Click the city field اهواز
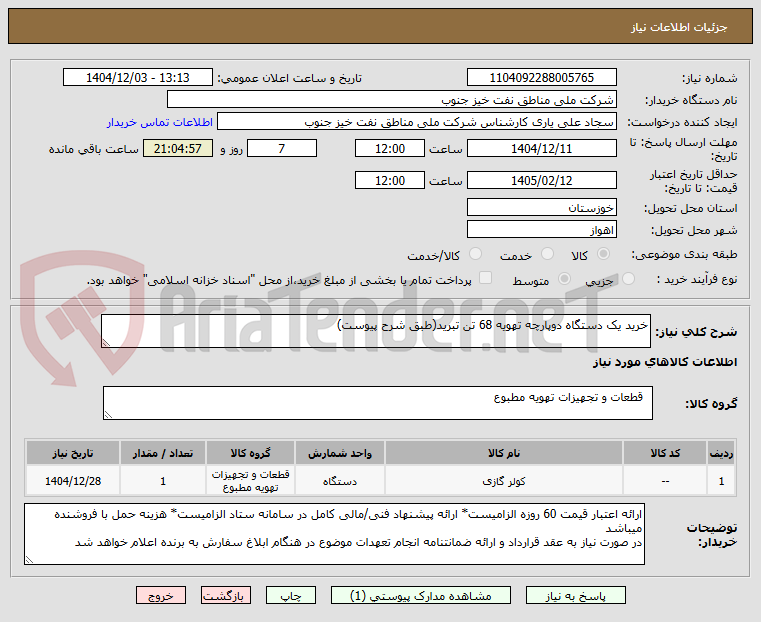The height and width of the screenshot is (622, 761). pos(542,229)
